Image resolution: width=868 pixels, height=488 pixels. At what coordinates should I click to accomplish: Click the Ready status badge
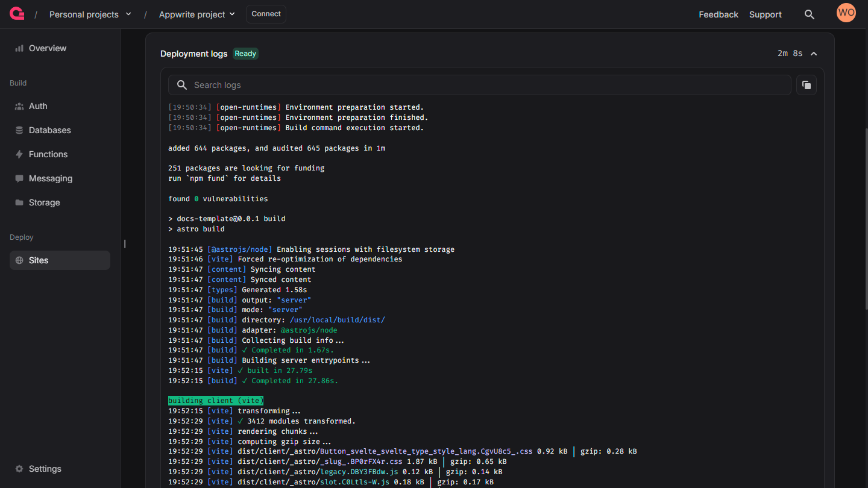pos(245,54)
